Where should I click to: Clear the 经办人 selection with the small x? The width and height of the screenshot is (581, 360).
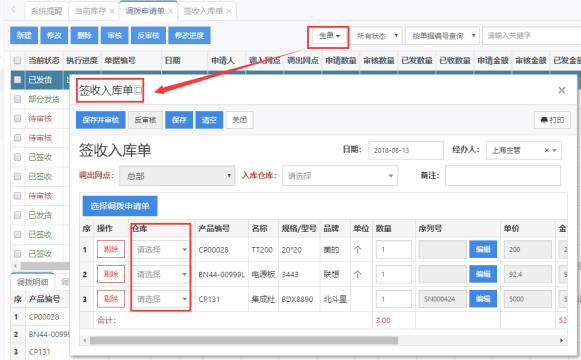point(546,150)
